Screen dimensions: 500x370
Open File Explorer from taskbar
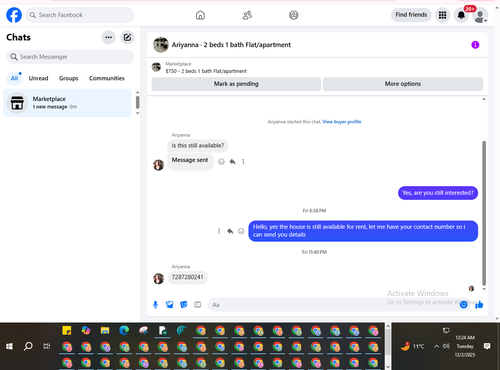point(105,330)
